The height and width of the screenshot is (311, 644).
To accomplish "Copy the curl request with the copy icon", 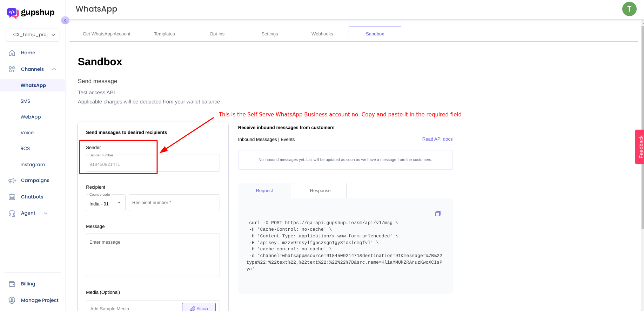I will click(x=438, y=214).
